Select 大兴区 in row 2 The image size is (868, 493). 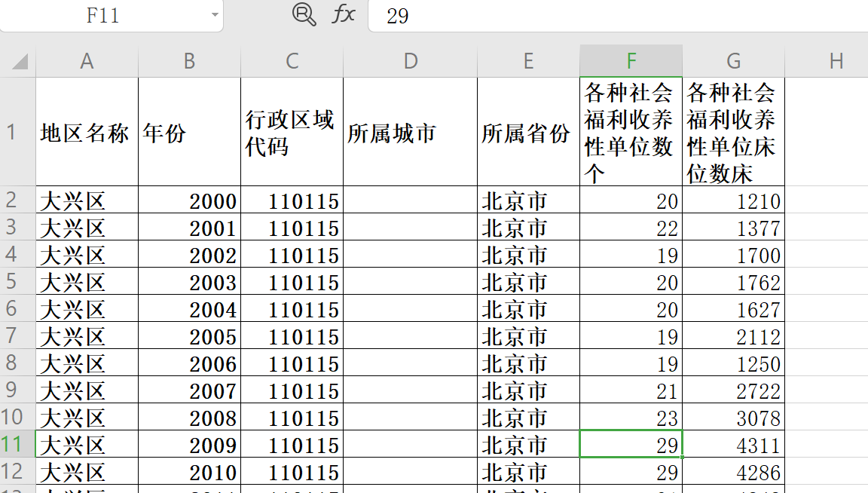[x=87, y=200]
